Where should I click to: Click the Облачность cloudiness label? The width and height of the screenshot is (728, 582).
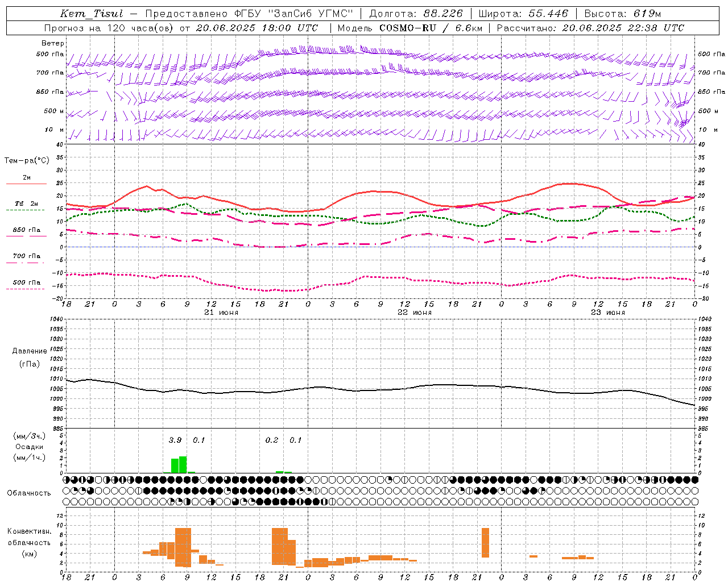[x=29, y=493]
